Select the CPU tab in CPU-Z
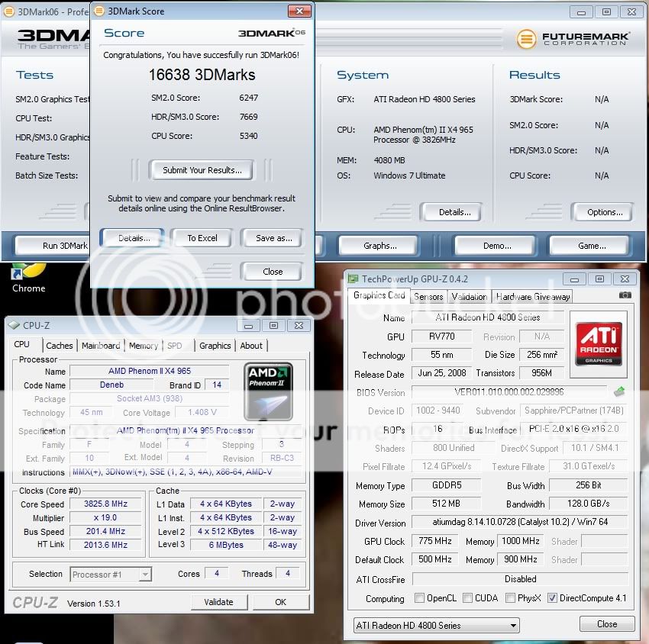649x644 pixels. pos(22,344)
